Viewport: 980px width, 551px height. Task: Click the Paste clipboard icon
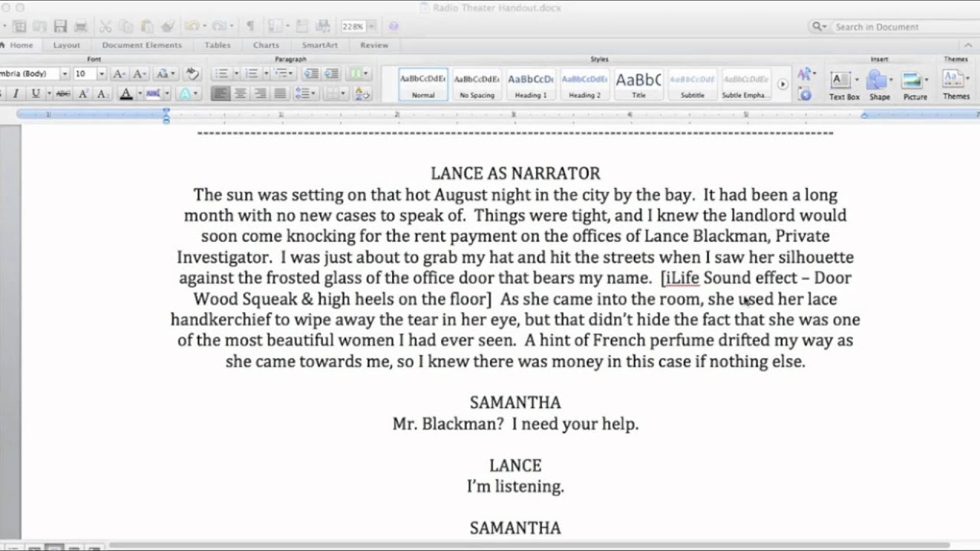[149, 26]
